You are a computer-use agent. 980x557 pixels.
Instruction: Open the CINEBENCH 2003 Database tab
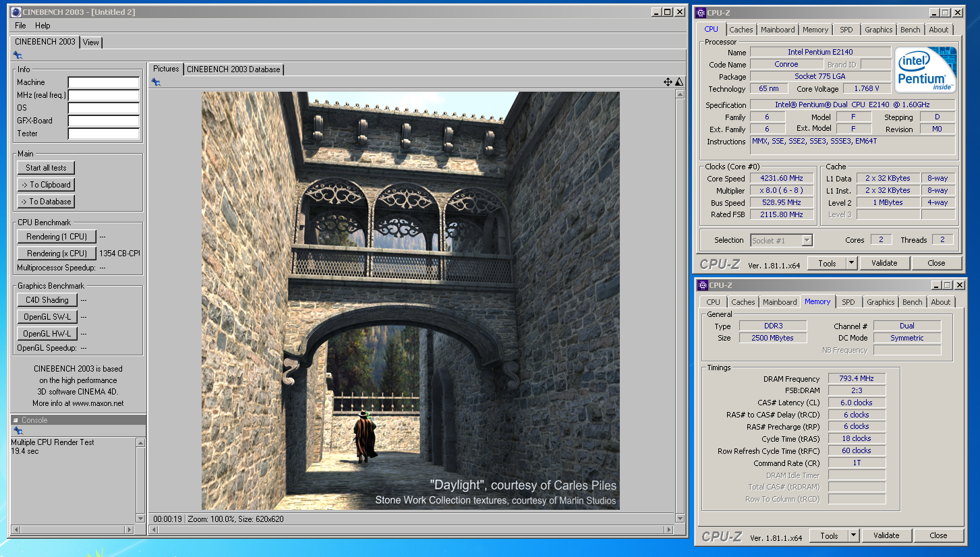pyautogui.click(x=233, y=69)
